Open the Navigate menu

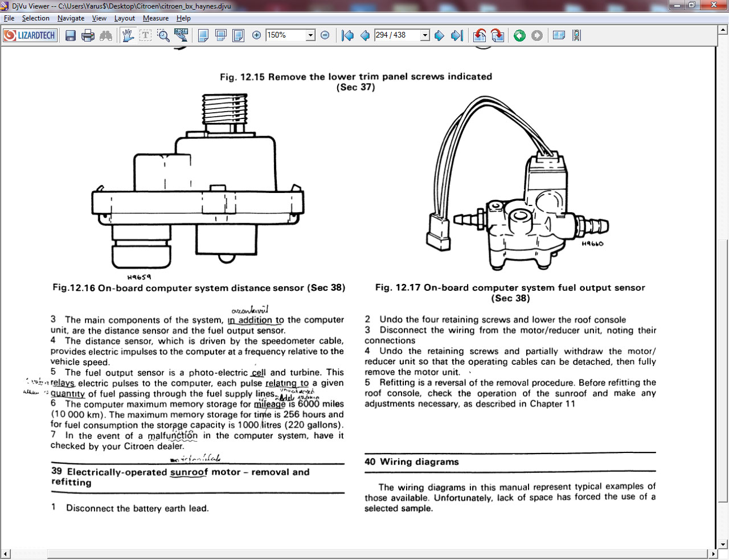coord(71,18)
